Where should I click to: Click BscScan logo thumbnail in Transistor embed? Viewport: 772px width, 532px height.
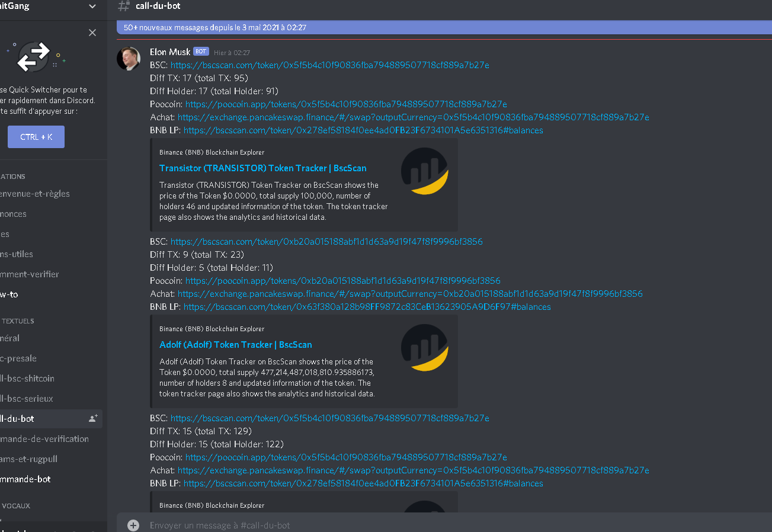[425, 171]
